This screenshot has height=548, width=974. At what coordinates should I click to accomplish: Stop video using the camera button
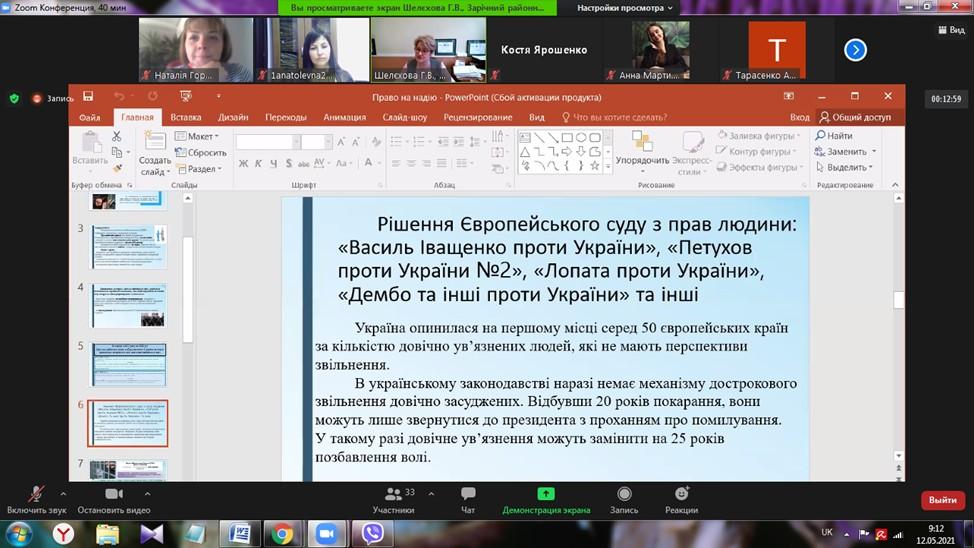113,495
